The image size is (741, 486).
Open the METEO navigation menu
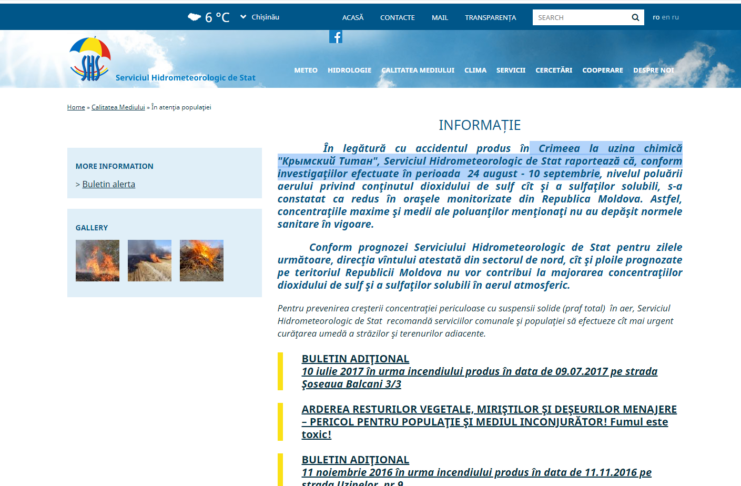(x=306, y=70)
